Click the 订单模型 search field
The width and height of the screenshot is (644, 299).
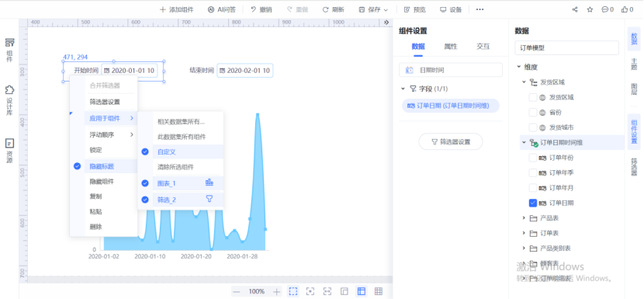[x=566, y=47]
